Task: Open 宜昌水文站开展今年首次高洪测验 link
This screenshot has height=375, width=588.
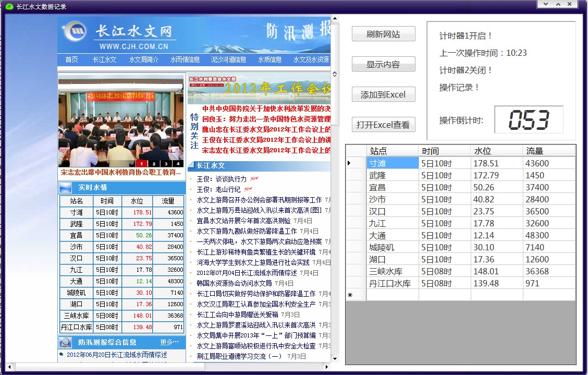Action: tap(244, 221)
